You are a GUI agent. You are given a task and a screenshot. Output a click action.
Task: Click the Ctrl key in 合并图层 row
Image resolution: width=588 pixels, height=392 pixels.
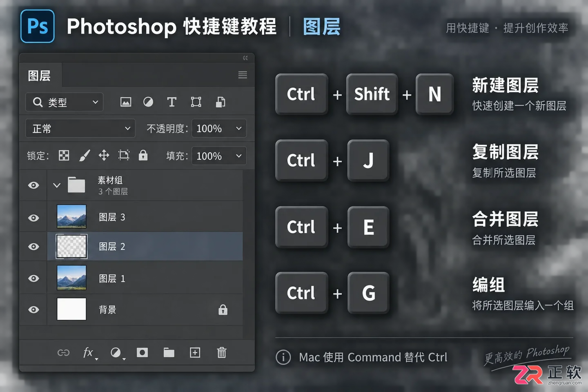[301, 227]
